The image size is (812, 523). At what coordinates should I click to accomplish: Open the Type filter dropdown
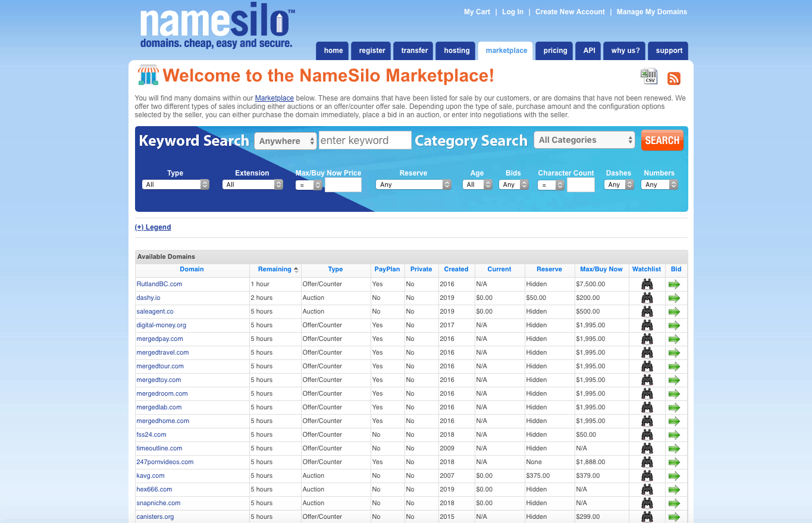[175, 184]
